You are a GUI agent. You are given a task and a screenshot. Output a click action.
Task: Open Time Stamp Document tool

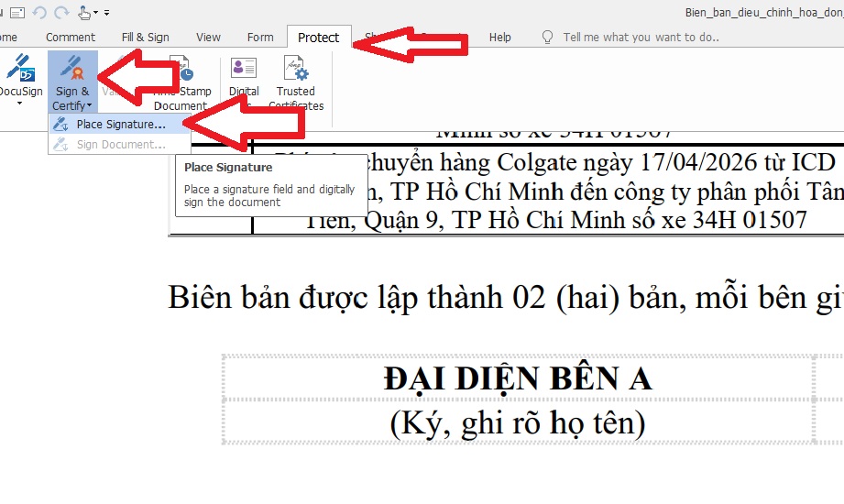point(181,82)
